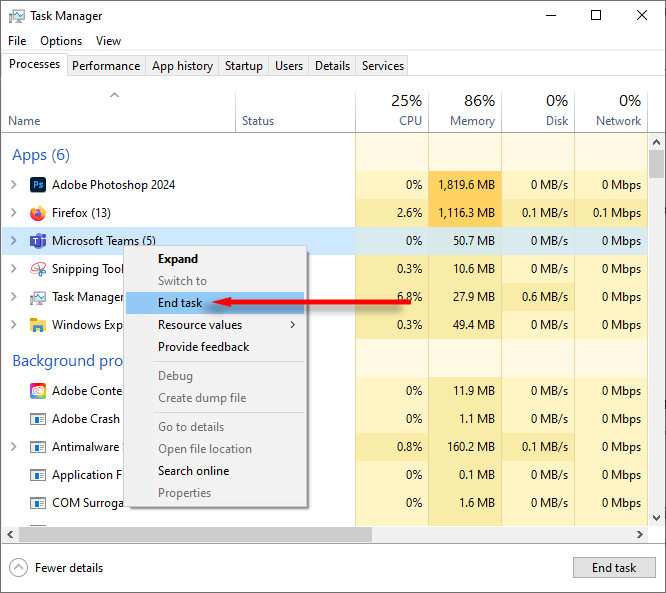Switch to the Details tab

pos(332,66)
